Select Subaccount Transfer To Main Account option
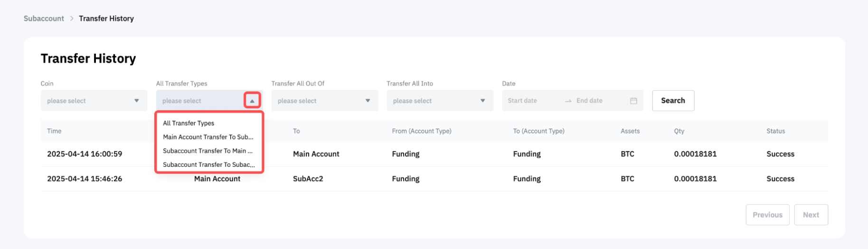 [208, 151]
